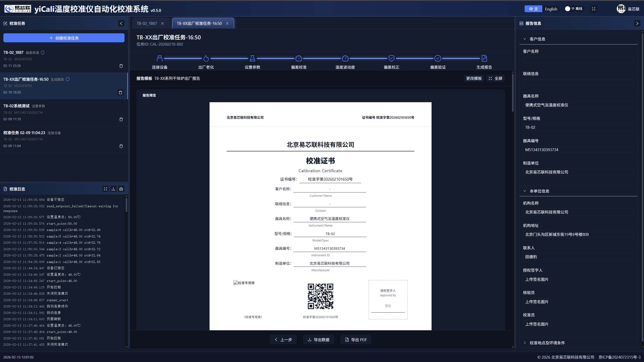
Task: Clear the calibration log
Action: [121, 189]
